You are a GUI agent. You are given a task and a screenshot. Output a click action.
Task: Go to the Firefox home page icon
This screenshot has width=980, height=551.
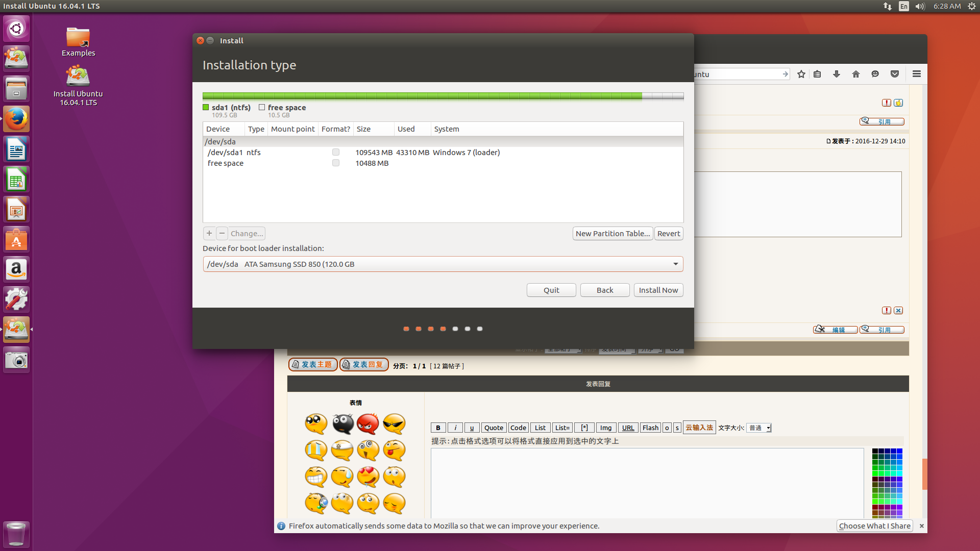856,74
